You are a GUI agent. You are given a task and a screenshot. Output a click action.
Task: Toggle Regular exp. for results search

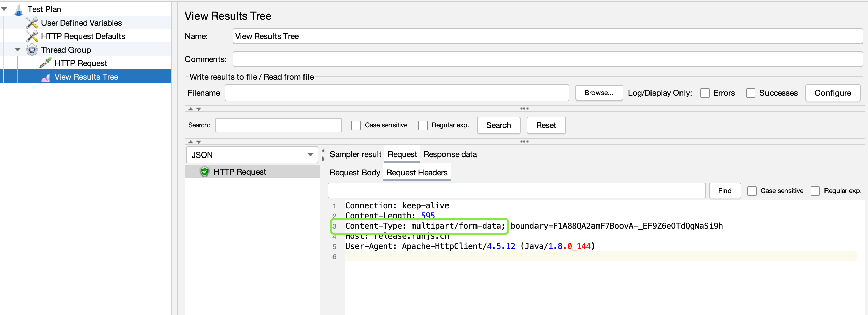tap(423, 125)
